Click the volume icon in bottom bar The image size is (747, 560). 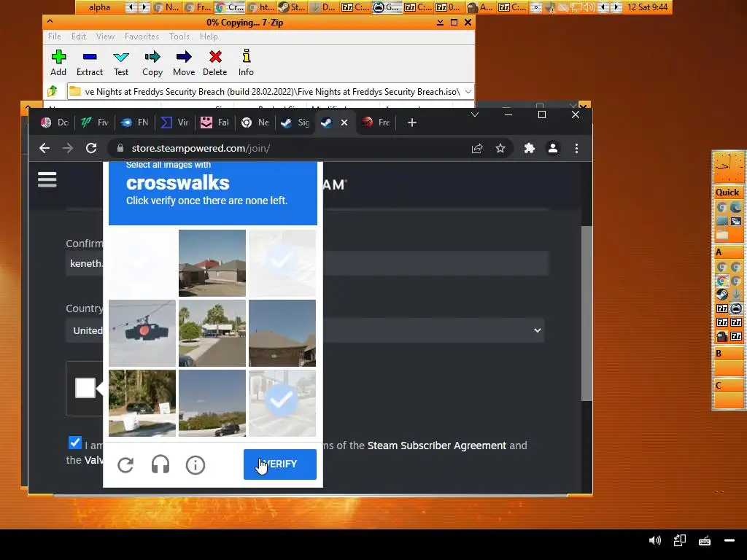click(655, 540)
